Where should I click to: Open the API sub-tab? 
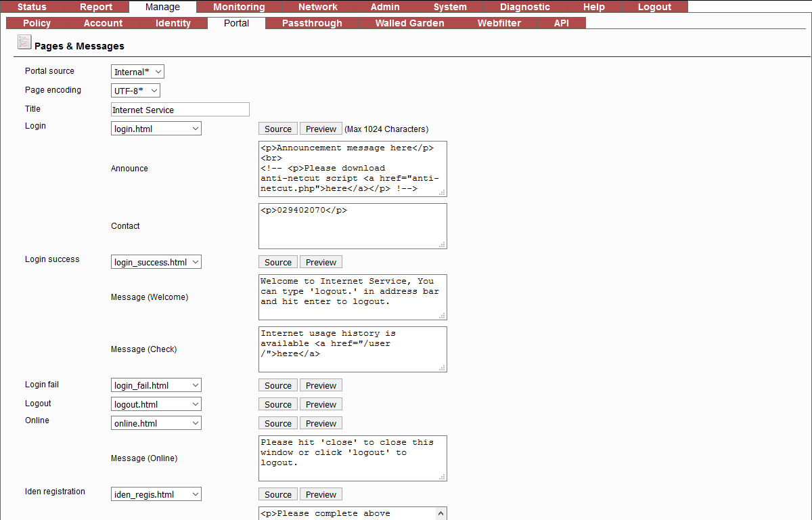point(562,23)
